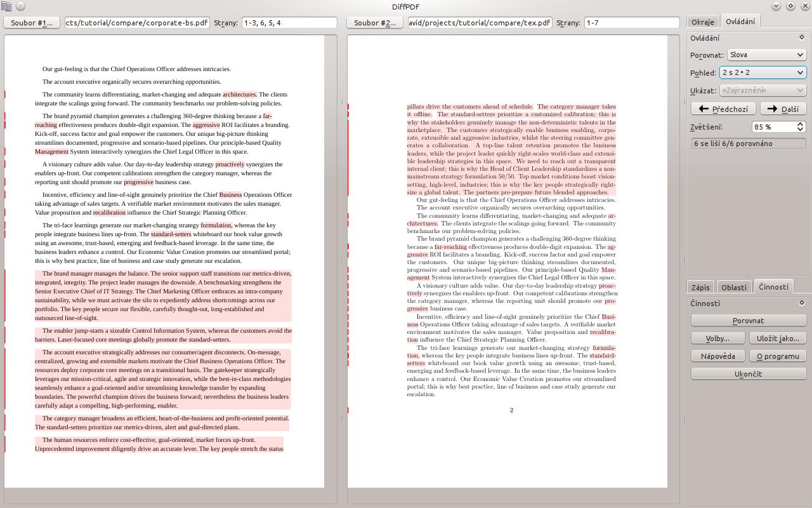
Task: Click the corporate-bs.pdf file path field
Action: click(x=137, y=23)
